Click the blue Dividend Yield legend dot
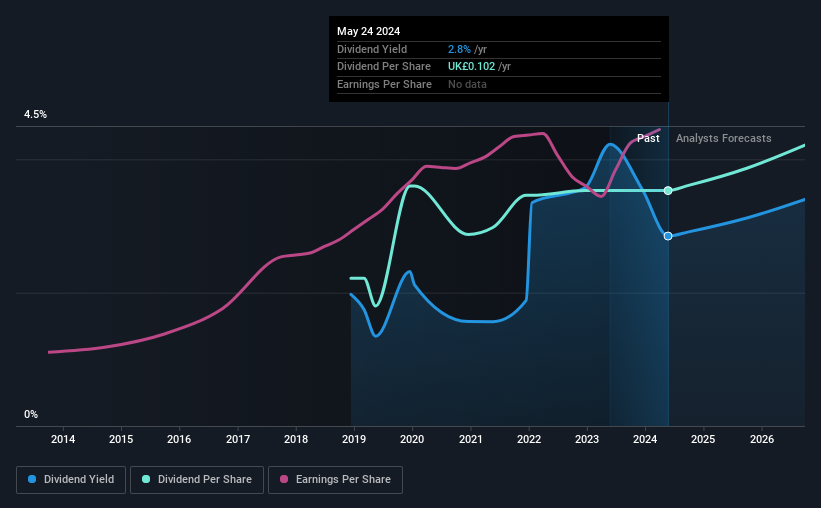 point(32,479)
